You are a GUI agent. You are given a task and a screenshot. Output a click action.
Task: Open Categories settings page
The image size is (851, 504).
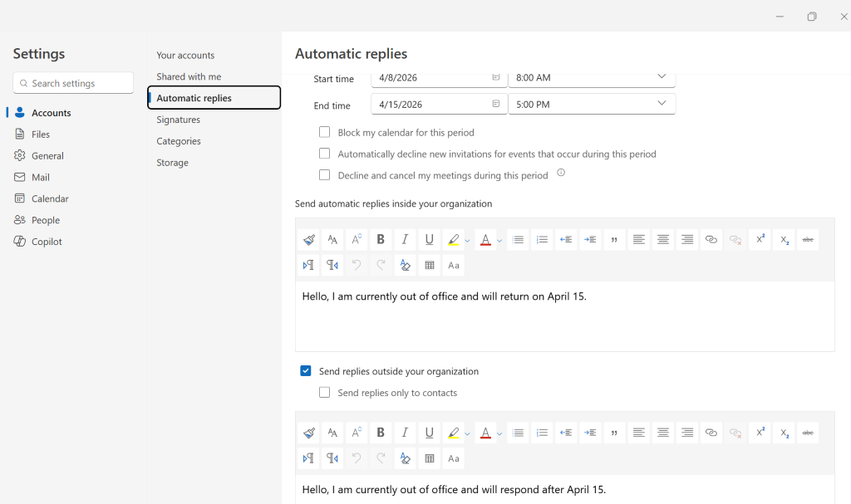[179, 141]
